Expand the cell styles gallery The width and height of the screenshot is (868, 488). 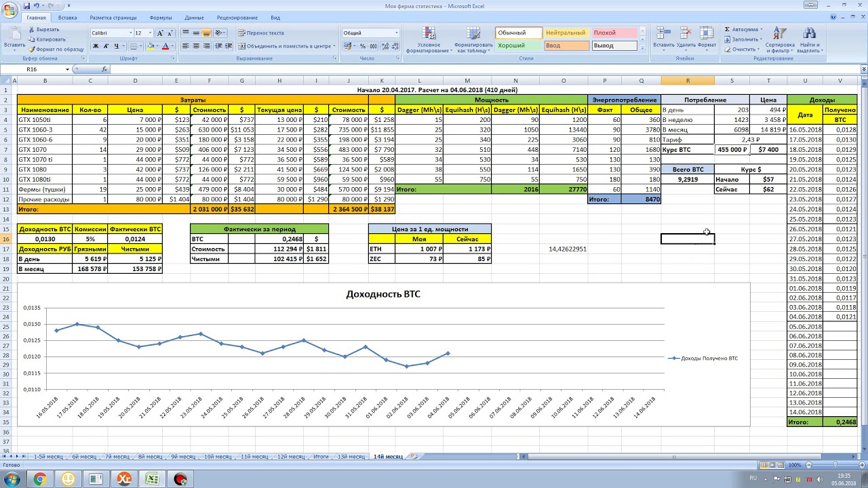click(643, 49)
